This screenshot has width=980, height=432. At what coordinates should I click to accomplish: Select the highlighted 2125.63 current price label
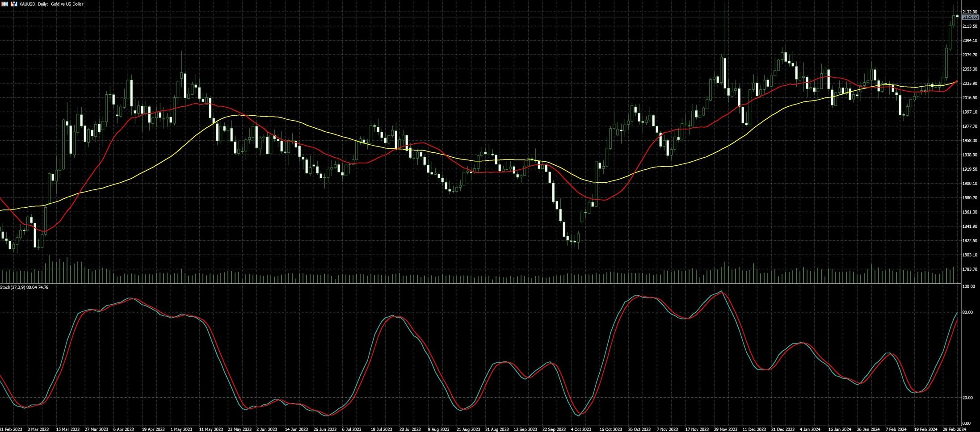point(970,17)
